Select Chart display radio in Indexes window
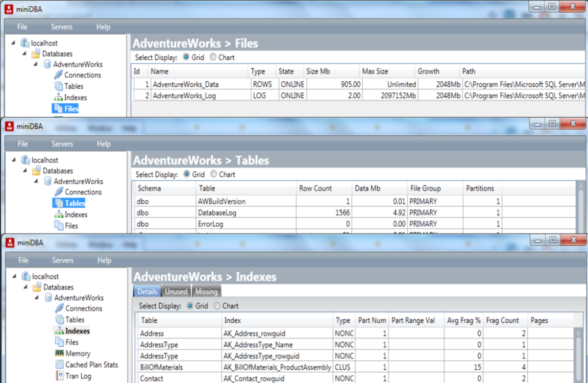Screen dimensions: 588x383 click(217, 306)
